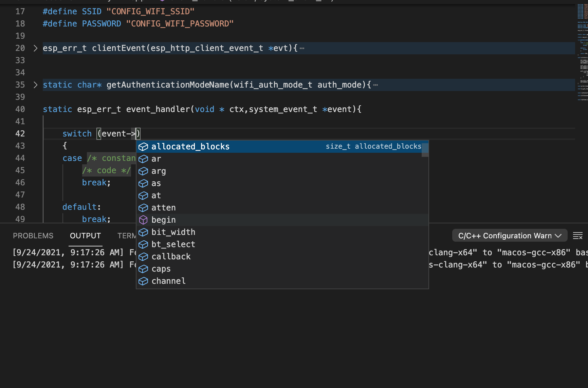588x388 pixels.
Task: Click the "CONFIG_WIFI_PASSWORD" string on line 18
Action: click(180, 24)
